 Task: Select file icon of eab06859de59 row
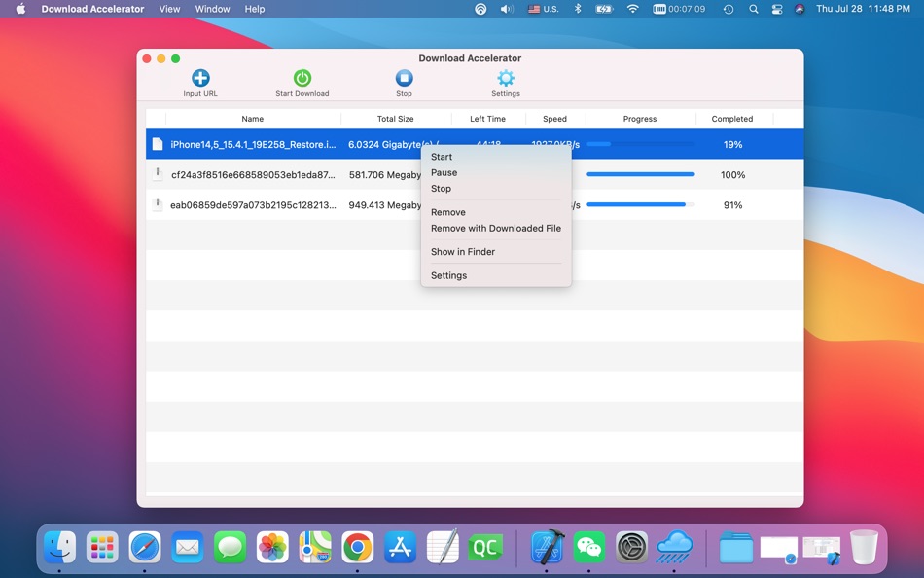pos(158,205)
